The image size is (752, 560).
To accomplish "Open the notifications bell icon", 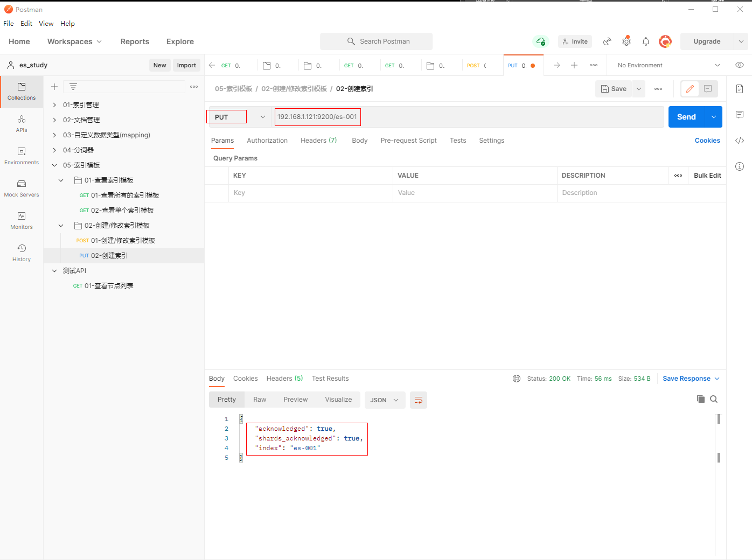I will click(646, 41).
